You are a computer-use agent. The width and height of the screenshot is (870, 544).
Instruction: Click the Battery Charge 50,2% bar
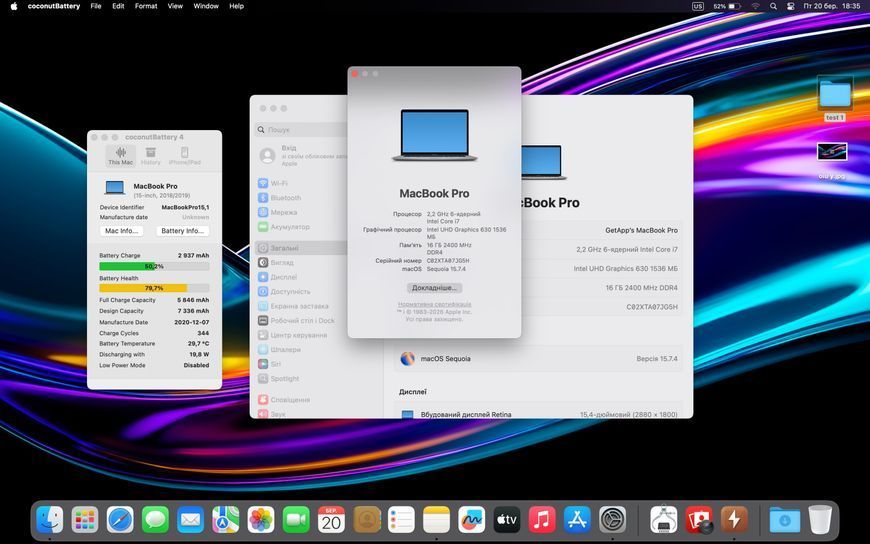[x=154, y=266]
